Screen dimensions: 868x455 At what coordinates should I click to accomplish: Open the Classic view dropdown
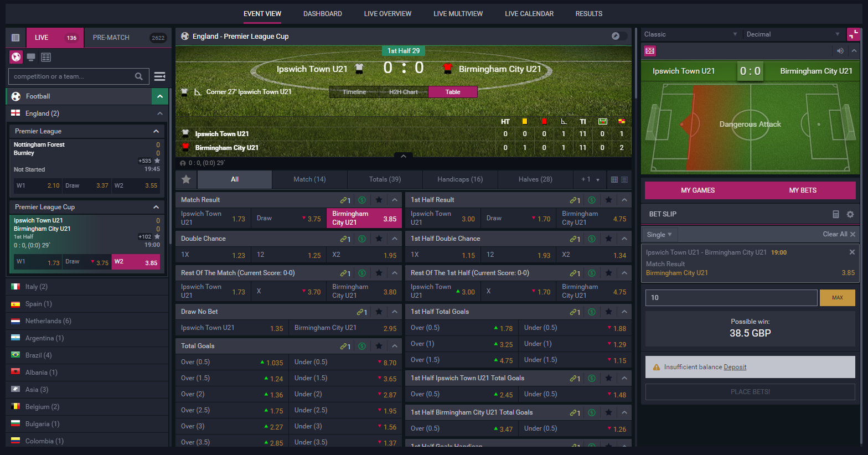[x=690, y=34]
